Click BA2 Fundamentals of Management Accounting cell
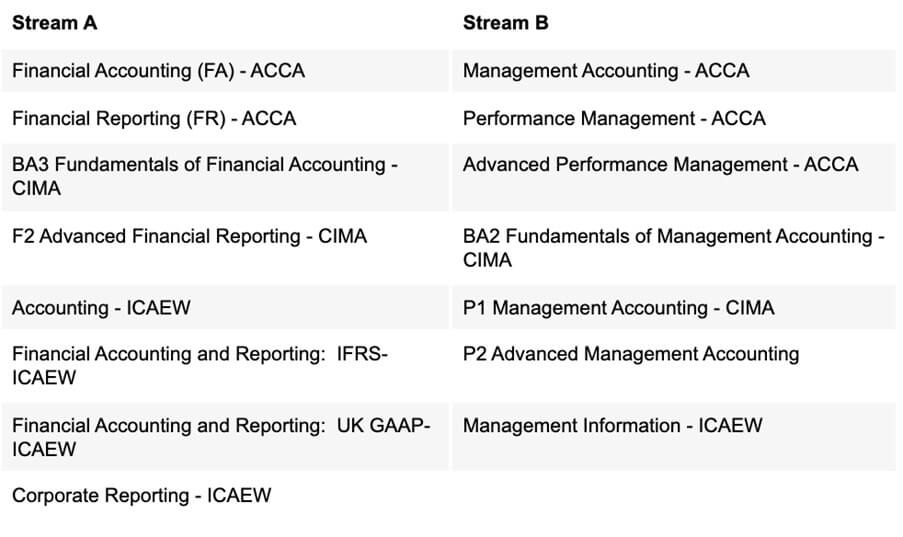903x537 pixels. point(674,248)
